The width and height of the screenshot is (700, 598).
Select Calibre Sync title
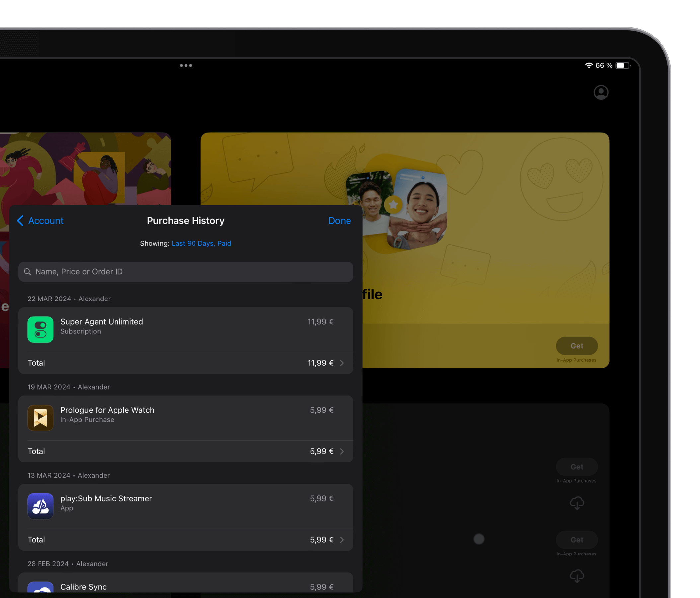tap(83, 587)
